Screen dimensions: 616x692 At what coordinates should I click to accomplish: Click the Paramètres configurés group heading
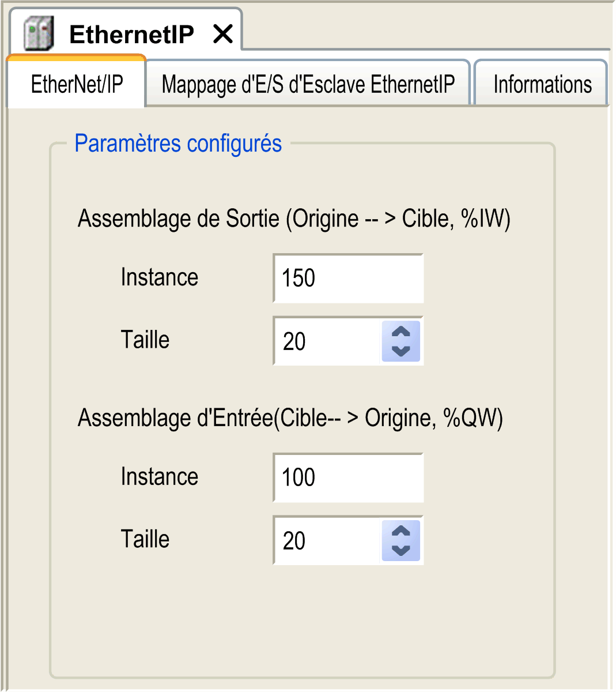178,144
